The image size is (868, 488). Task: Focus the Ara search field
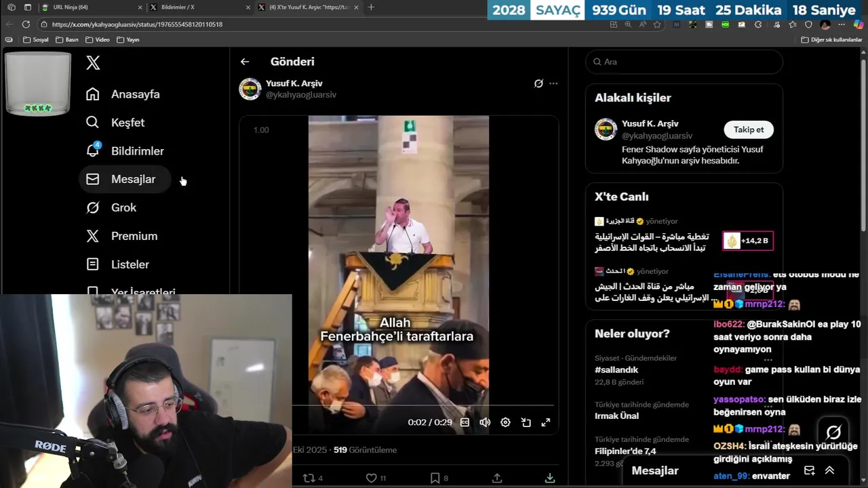coord(684,62)
